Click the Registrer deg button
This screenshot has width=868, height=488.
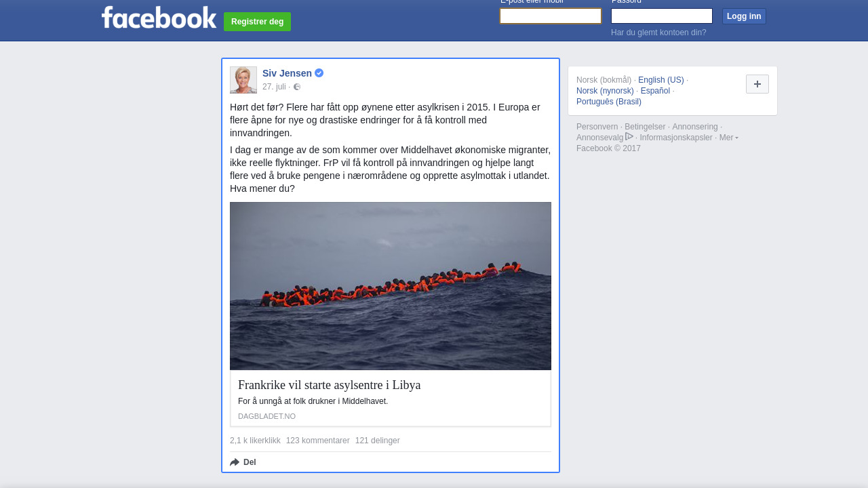(257, 22)
